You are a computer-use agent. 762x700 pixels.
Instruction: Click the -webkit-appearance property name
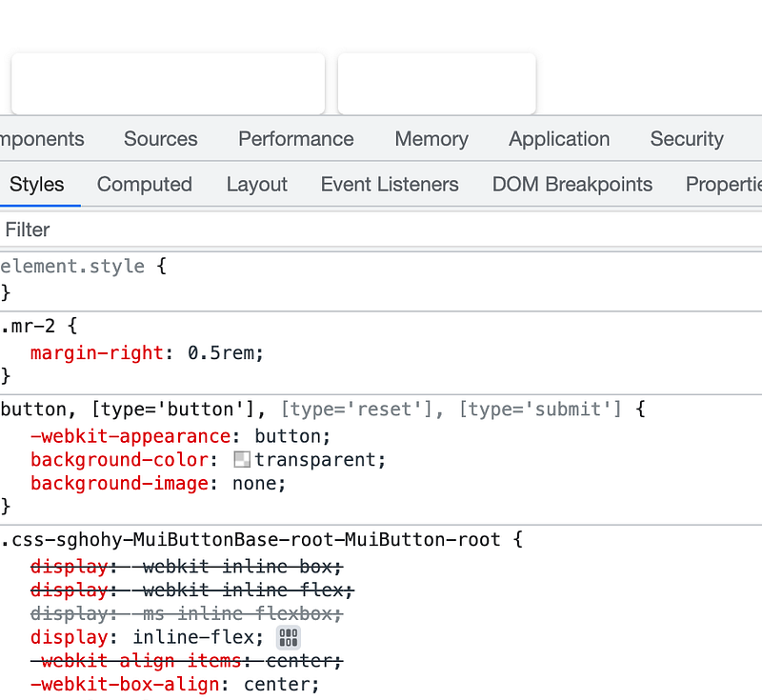click(x=130, y=436)
